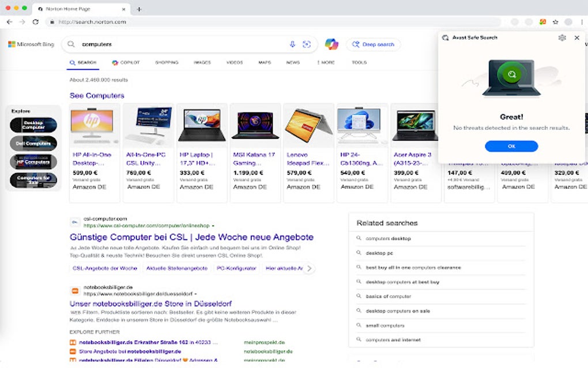
Task: Open Avast Safe Search settings gear
Action: (562, 37)
